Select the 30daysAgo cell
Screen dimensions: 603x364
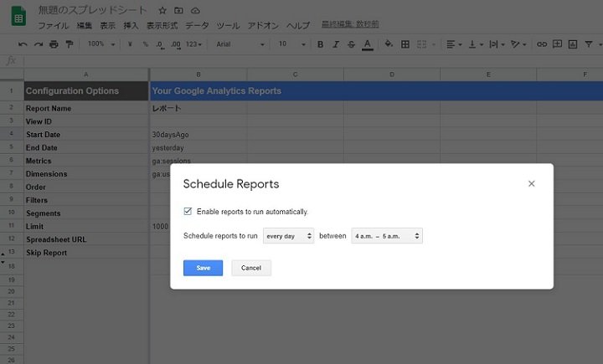point(198,135)
